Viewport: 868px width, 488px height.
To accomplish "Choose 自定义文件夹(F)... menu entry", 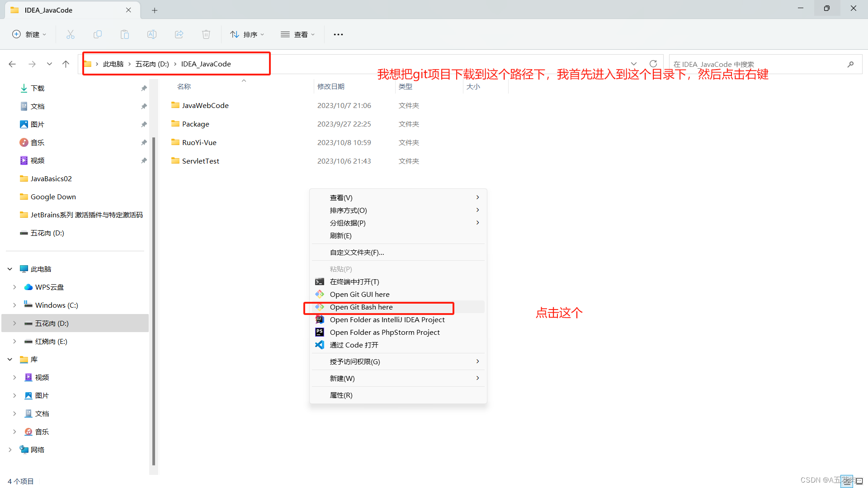I will 398,252.
